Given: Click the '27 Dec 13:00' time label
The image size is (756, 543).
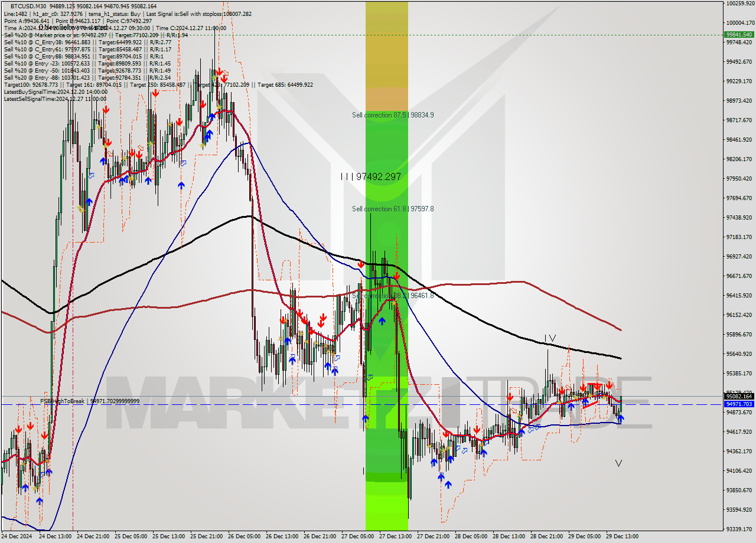Looking at the screenshot, I should (x=395, y=537).
